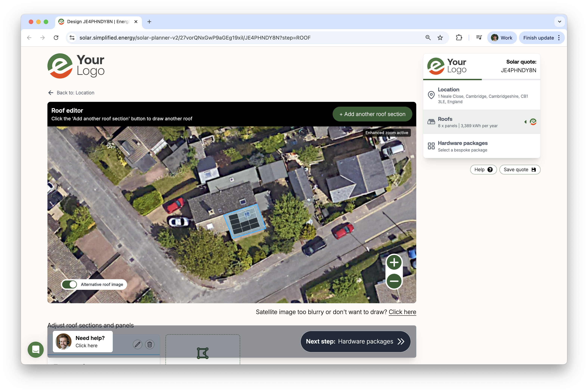Open the chat bubble widget

coord(35,349)
